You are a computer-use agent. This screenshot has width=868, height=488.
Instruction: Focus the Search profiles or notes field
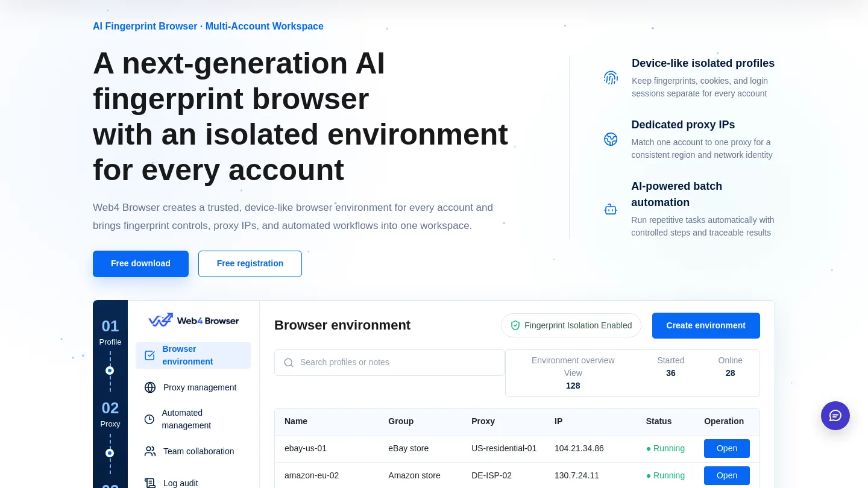[389, 363]
